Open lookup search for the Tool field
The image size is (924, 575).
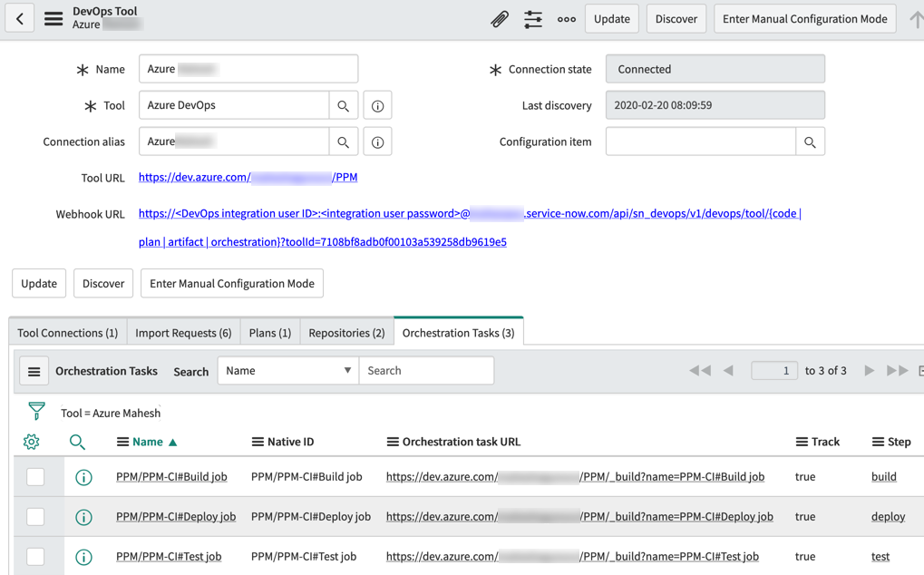[343, 106]
